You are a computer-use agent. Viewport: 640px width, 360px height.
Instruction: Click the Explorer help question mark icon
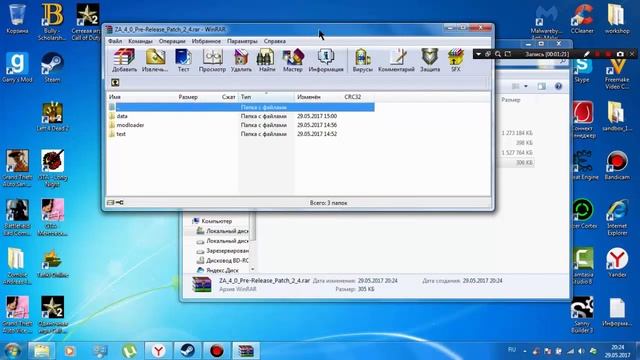(558, 86)
